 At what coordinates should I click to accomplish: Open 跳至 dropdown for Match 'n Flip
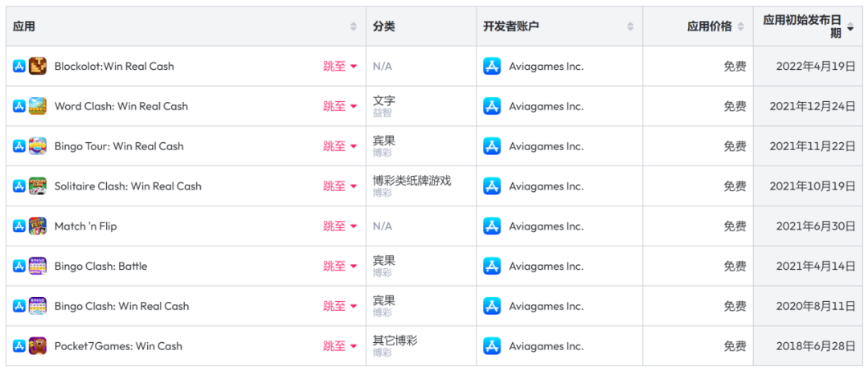[340, 226]
